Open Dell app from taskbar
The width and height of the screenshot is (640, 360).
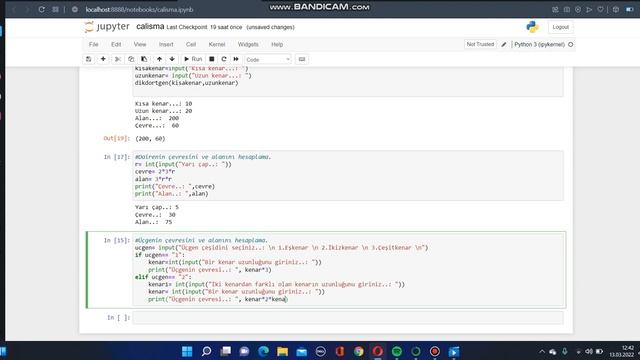pos(320,351)
